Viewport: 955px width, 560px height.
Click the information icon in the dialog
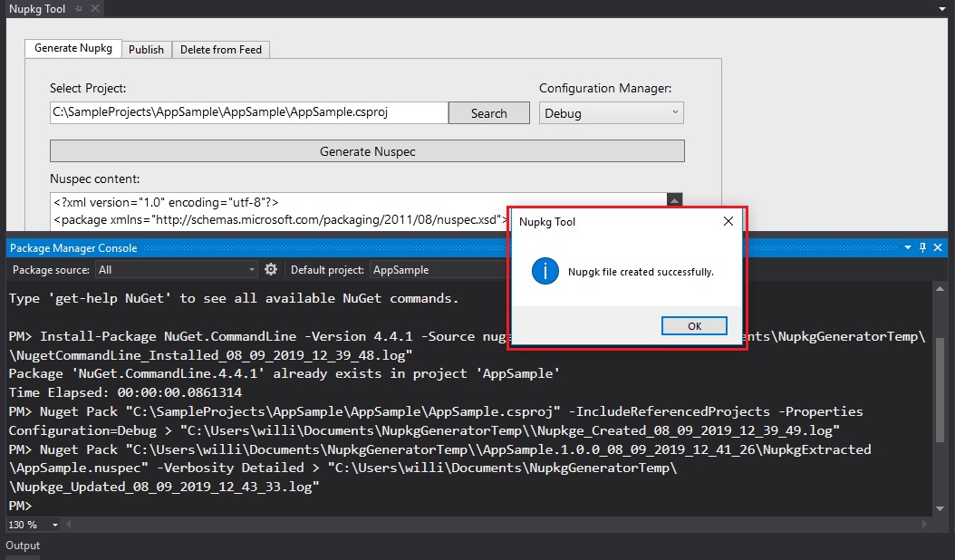[544, 271]
